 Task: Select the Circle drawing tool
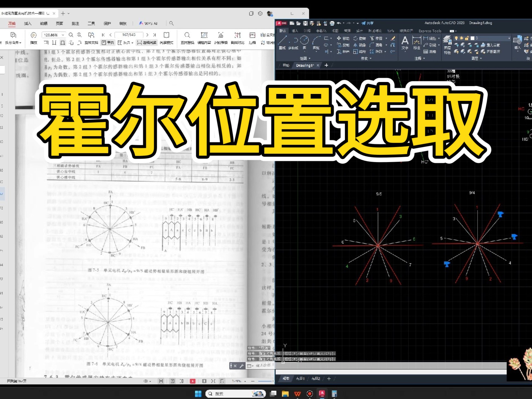click(304, 41)
